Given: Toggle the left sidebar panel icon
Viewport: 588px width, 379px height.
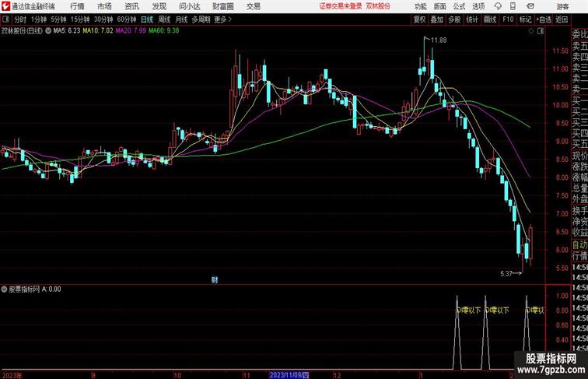Looking at the screenshot, I should [x=6, y=19].
